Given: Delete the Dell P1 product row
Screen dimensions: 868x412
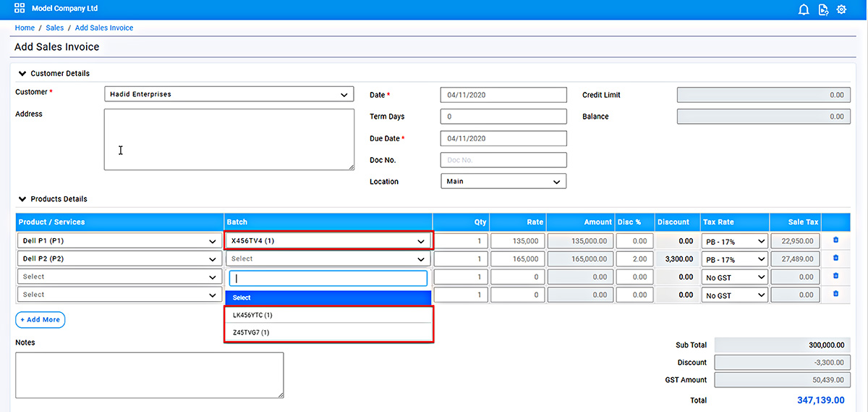Looking at the screenshot, I should (x=836, y=240).
